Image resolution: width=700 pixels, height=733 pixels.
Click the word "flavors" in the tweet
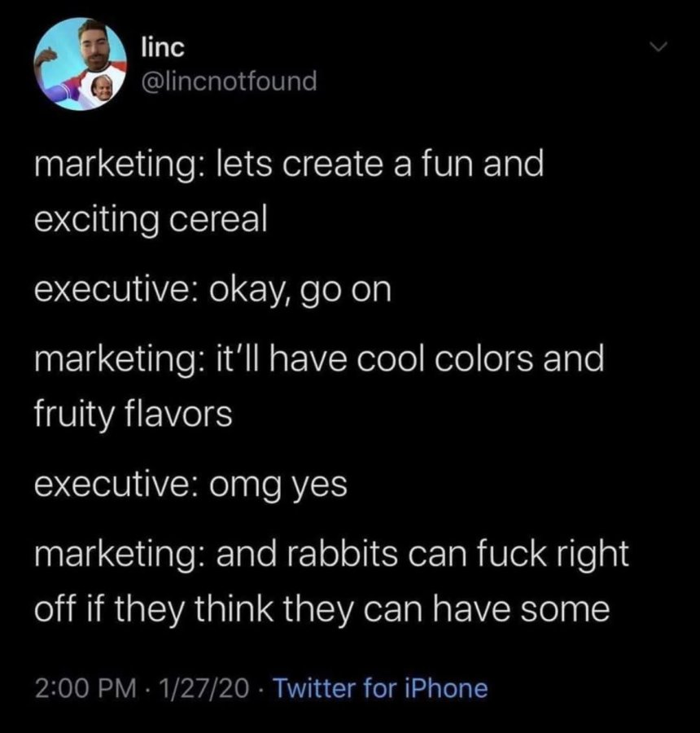(x=180, y=414)
